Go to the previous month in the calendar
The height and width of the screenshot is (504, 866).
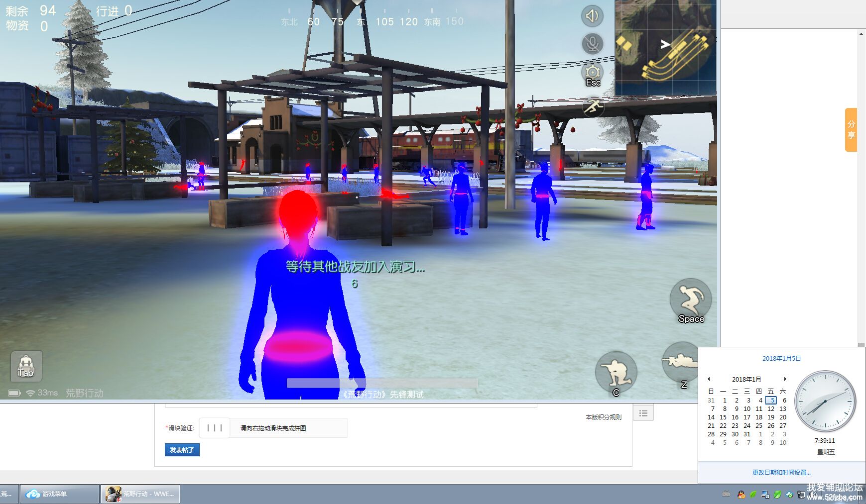[709, 379]
